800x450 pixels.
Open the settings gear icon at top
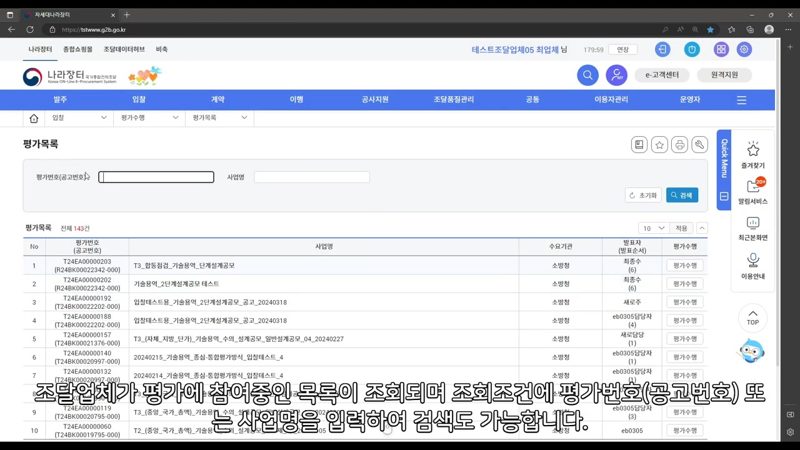pos(744,49)
